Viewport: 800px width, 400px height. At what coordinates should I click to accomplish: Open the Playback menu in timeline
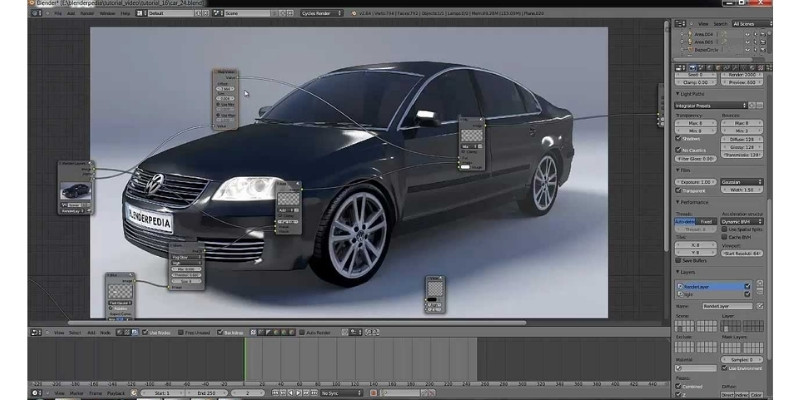pos(116,393)
